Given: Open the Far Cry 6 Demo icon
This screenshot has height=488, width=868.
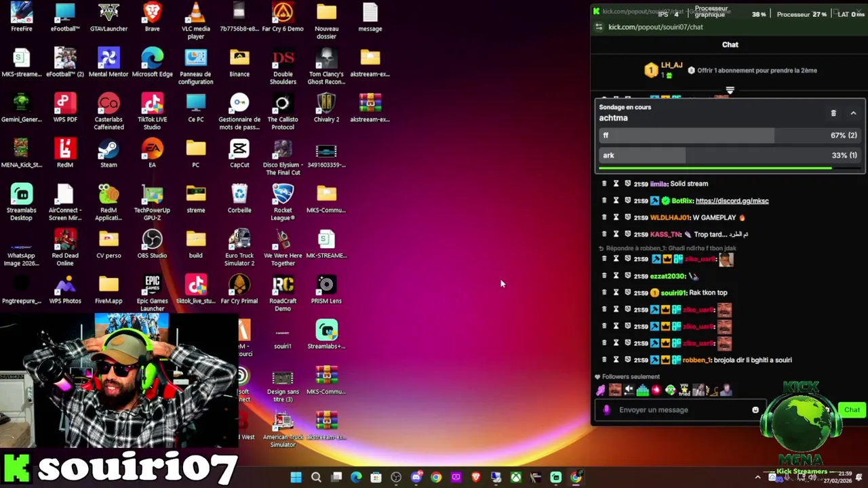Looking at the screenshot, I should point(283,18).
